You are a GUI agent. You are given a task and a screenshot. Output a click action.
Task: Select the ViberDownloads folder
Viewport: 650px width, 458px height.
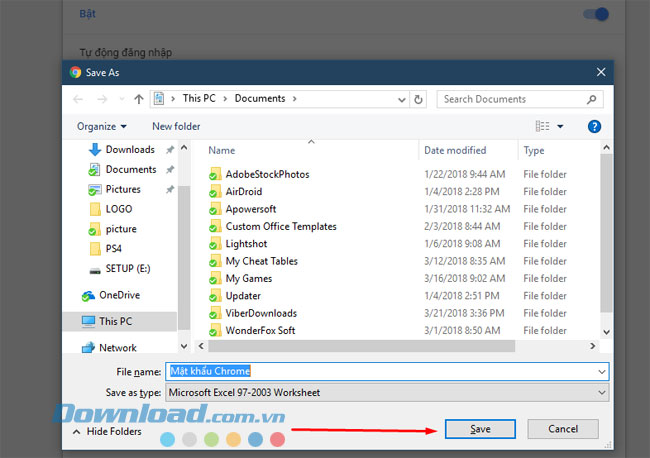(261, 313)
